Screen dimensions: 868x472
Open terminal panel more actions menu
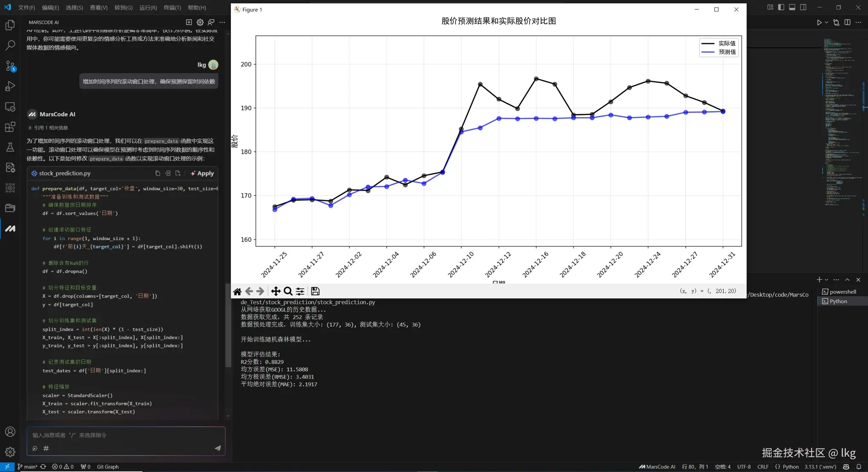pyautogui.click(x=837, y=279)
